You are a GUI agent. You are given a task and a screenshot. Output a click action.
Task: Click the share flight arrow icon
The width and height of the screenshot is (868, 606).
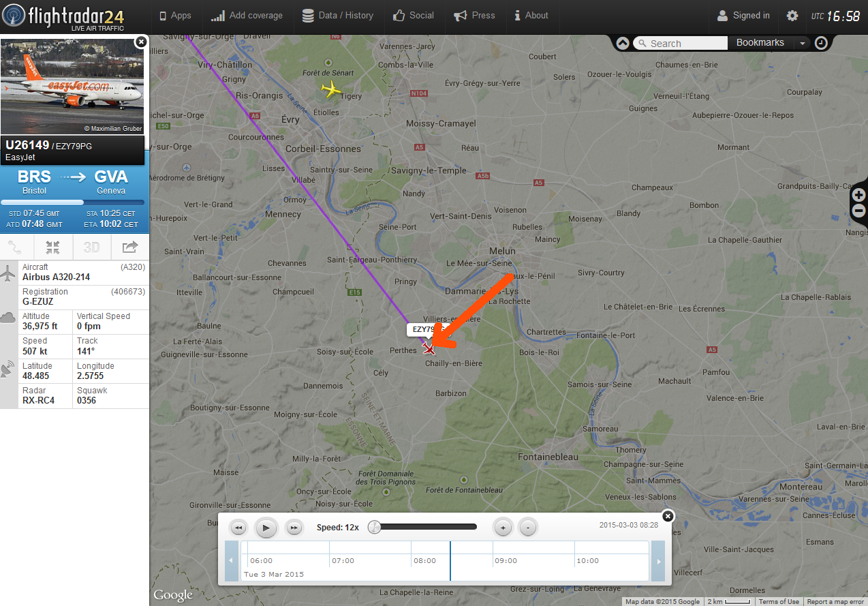(129, 247)
